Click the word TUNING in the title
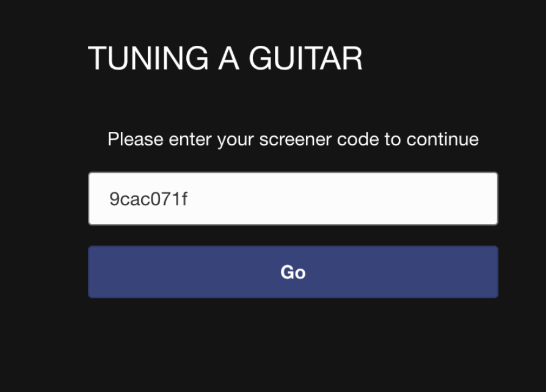The height and width of the screenshot is (392, 546). point(148,59)
